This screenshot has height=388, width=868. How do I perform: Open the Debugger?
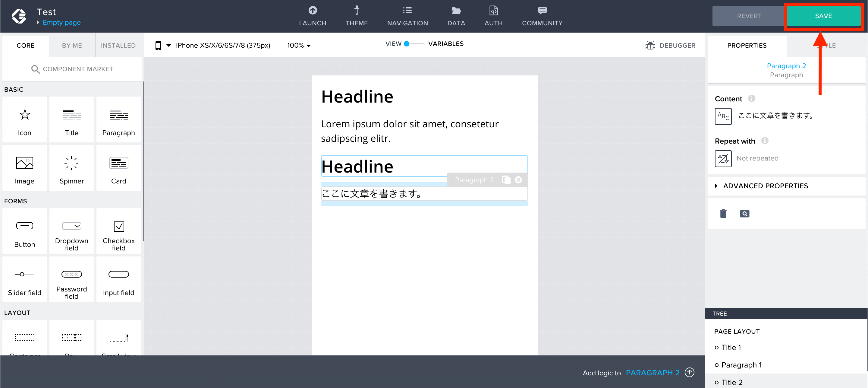670,45
